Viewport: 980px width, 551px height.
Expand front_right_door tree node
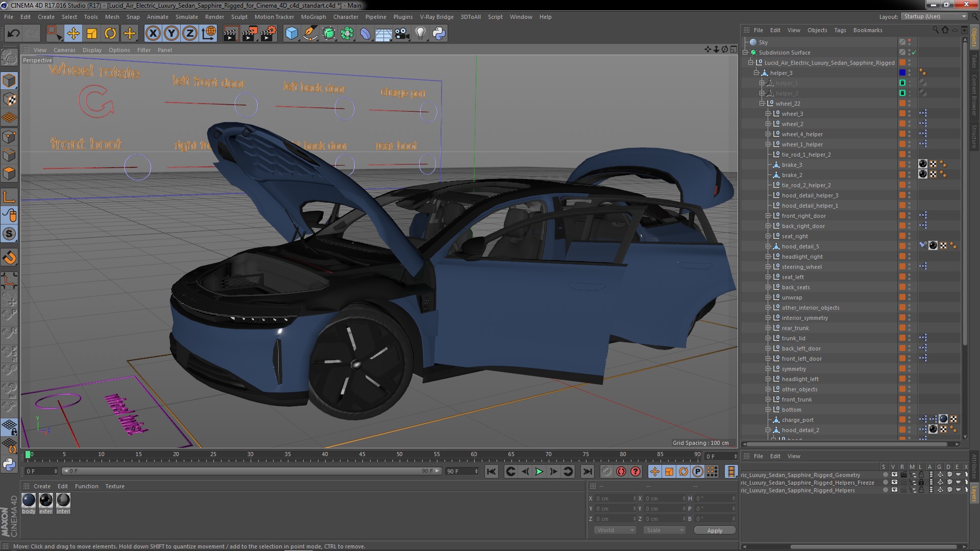tap(768, 216)
